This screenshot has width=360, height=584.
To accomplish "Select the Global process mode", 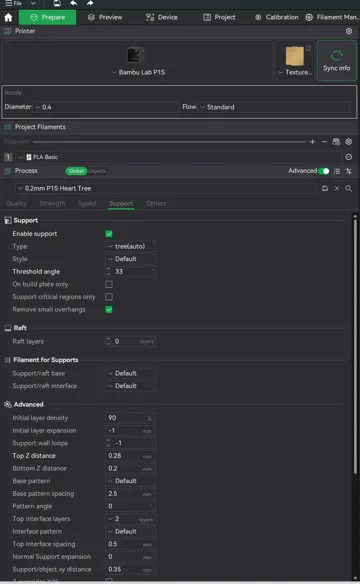I will 76,171.
